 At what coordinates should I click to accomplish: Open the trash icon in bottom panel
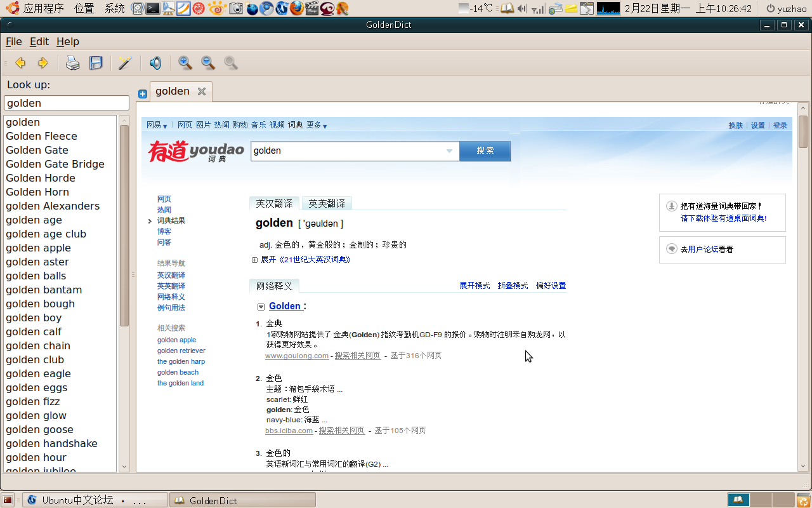(803, 500)
